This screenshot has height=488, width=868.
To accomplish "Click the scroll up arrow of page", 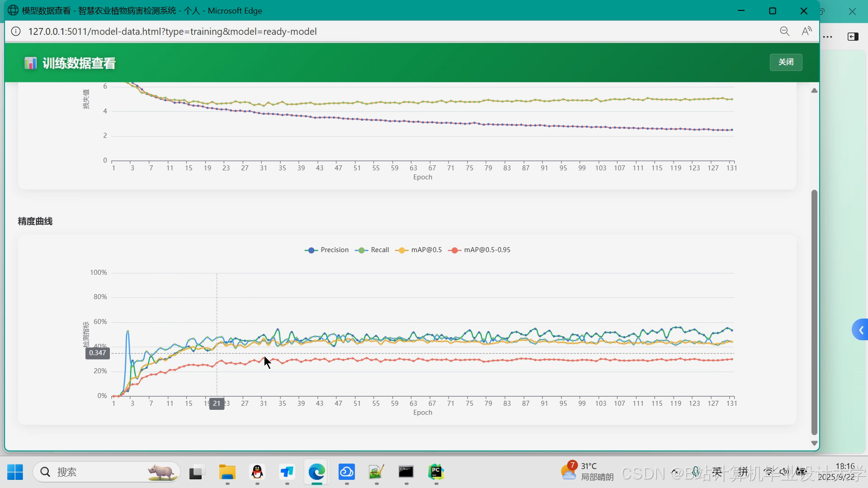I will [814, 91].
